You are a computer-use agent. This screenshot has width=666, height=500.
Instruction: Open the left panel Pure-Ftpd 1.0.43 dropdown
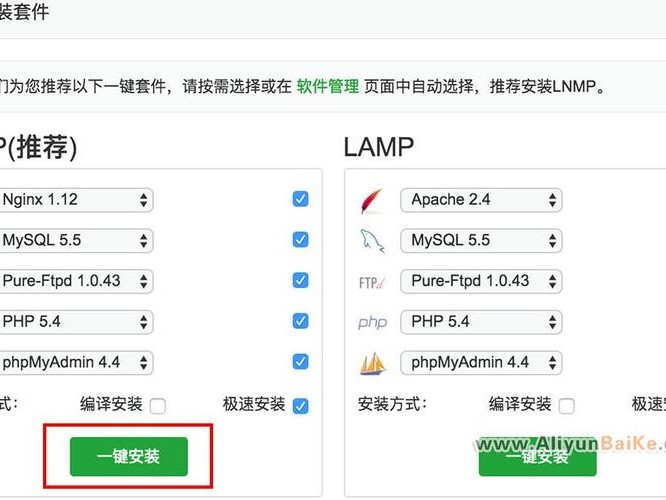point(76,281)
